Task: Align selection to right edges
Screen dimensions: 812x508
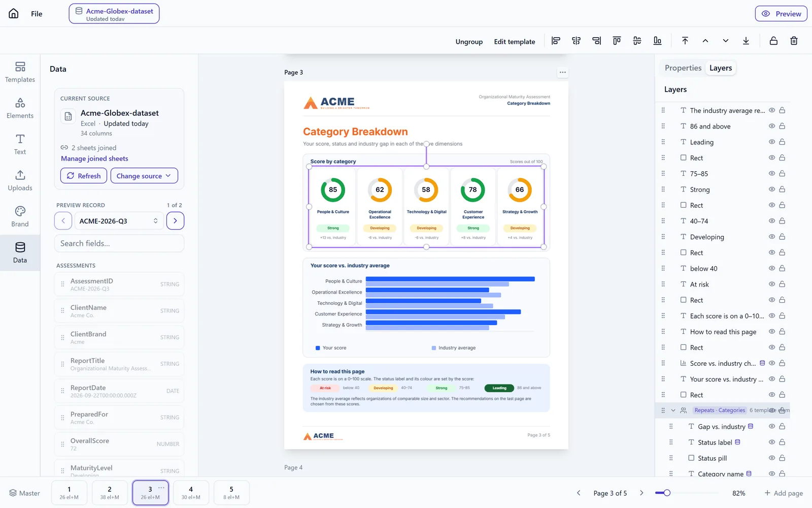Action: pos(596,41)
